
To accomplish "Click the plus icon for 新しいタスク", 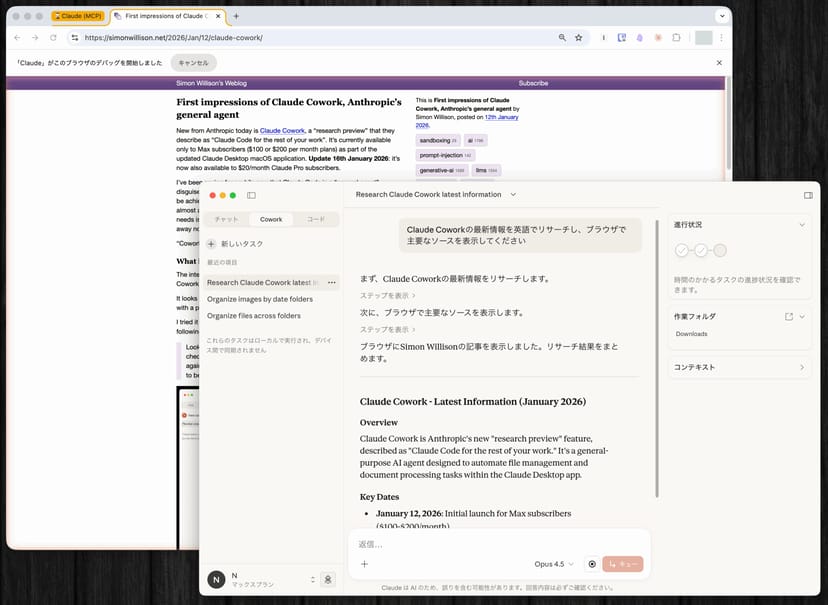I will click(211, 244).
